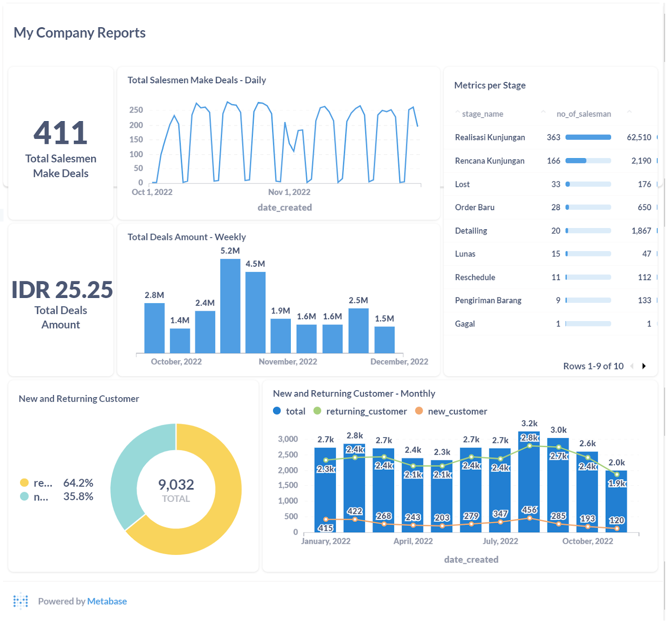This screenshot has height=631, width=672.
Task: Go to next page of Metrics table
Action: tap(644, 366)
